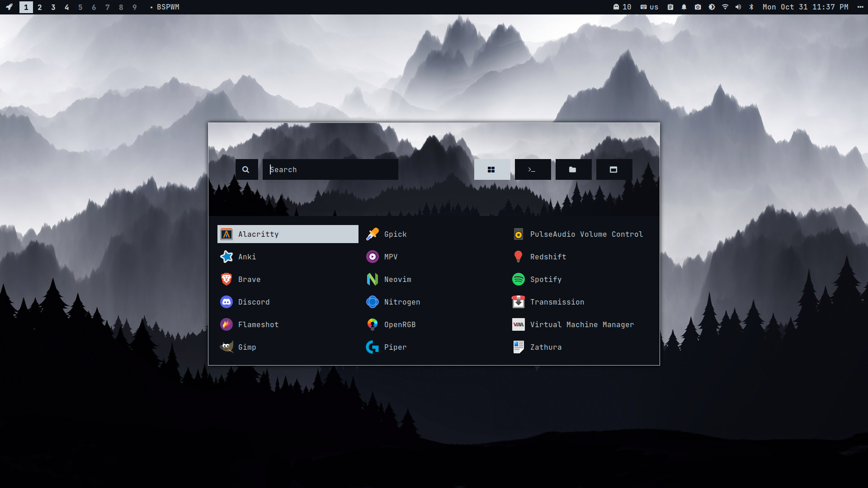Expand the ellipsis menu at bar end

[x=860, y=7]
